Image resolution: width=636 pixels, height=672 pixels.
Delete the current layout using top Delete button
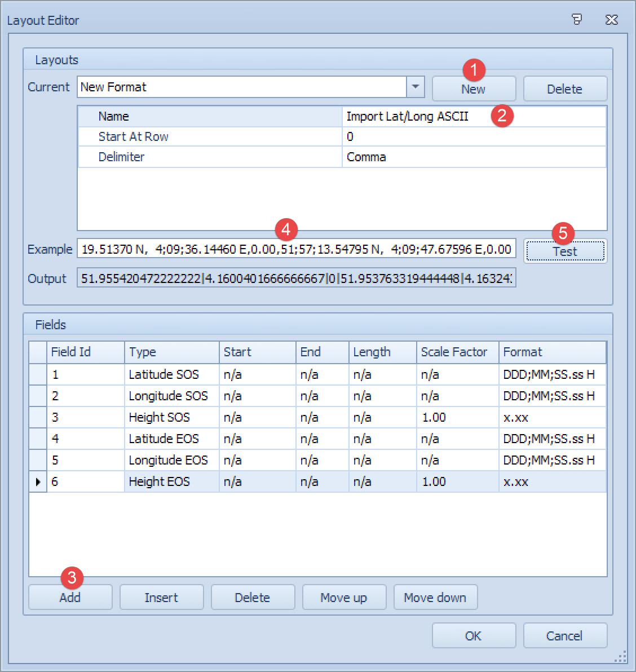point(564,89)
